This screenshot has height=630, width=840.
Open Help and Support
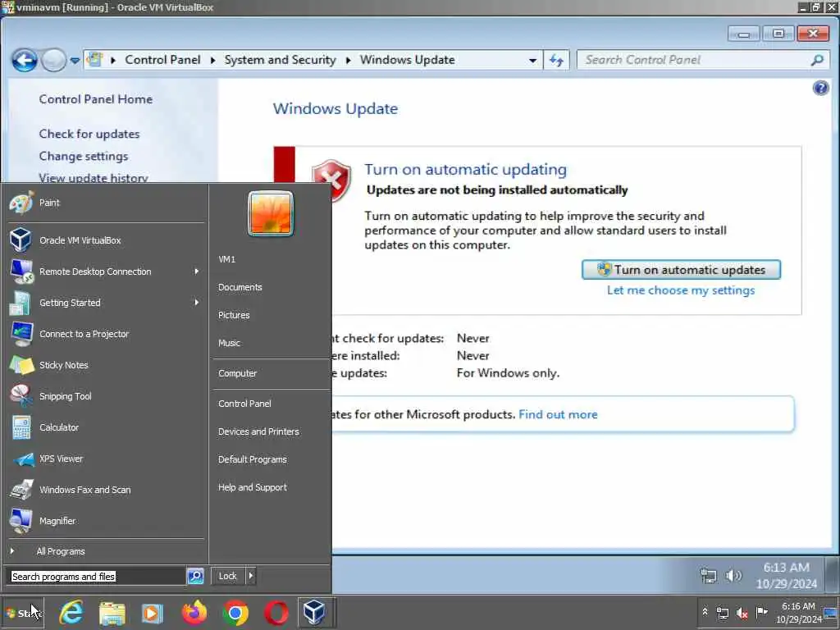[253, 487]
